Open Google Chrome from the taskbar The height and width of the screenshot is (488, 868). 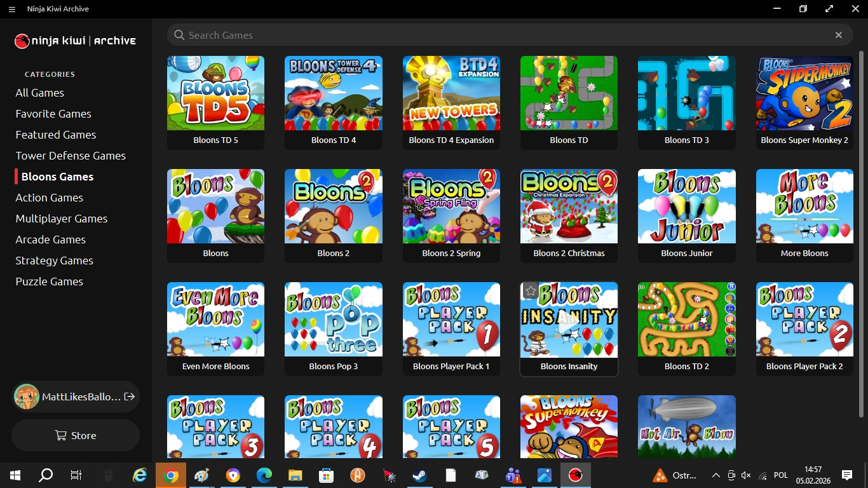click(x=170, y=475)
